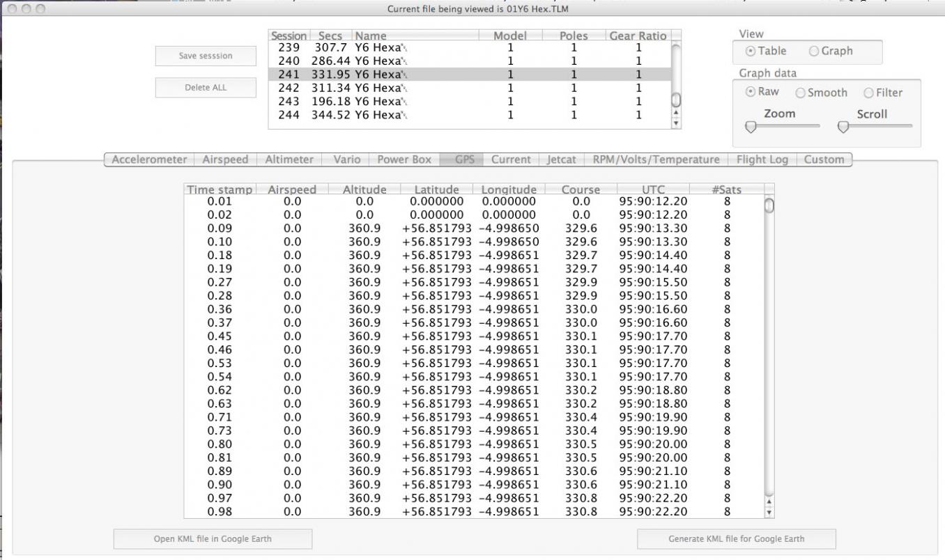The image size is (945, 560).
Task: Go to the Flight Log tab
Action: 762,160
